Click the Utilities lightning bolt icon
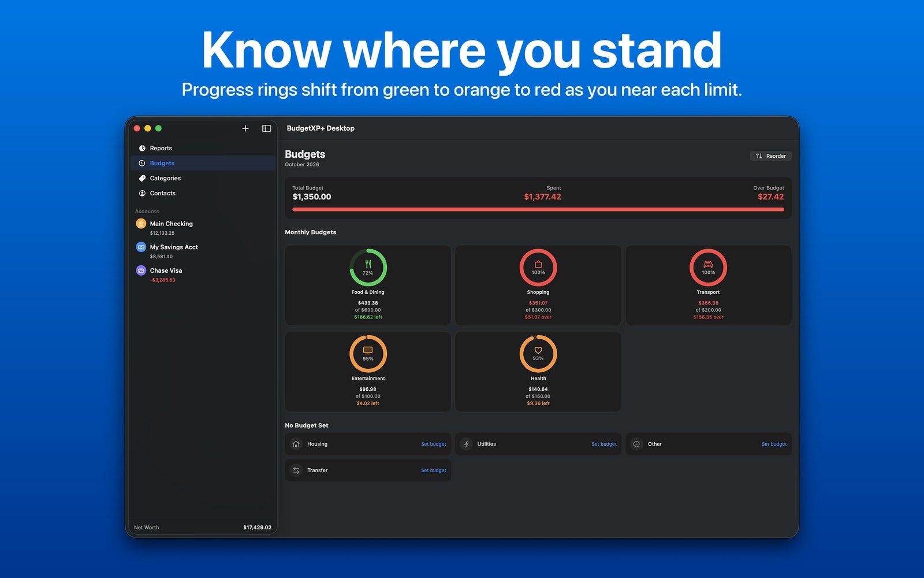This screenshot has width=924, height=578. pyautogui.click(x=467, y=444)
